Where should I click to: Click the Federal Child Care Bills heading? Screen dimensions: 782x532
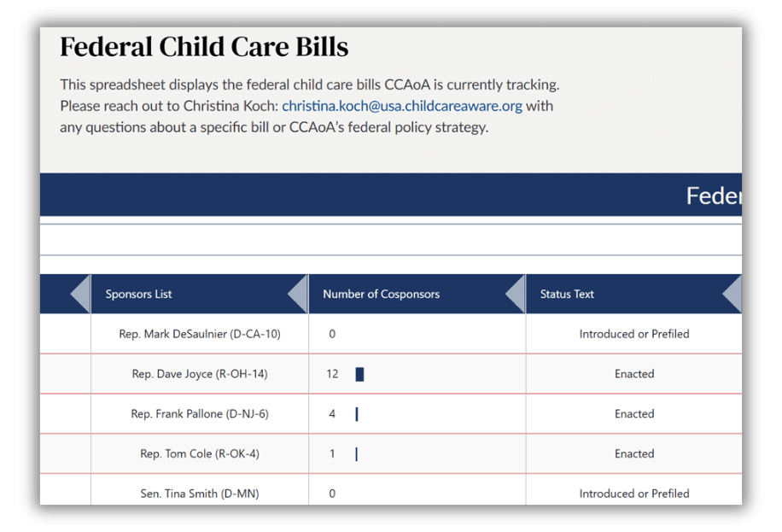(x=204, y=47)
